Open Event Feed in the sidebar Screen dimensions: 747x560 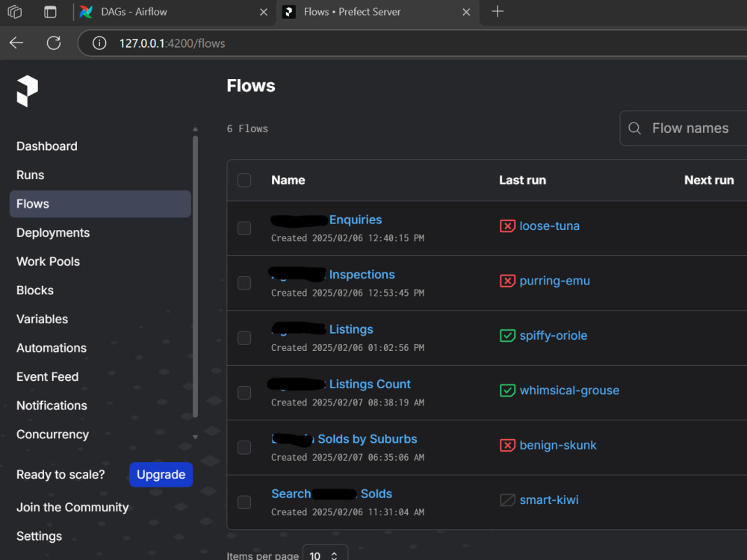47,376
